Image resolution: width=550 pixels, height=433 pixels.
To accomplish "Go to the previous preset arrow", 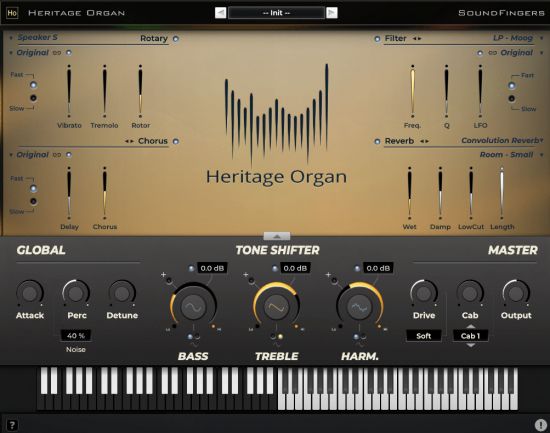I will [220, 13].
